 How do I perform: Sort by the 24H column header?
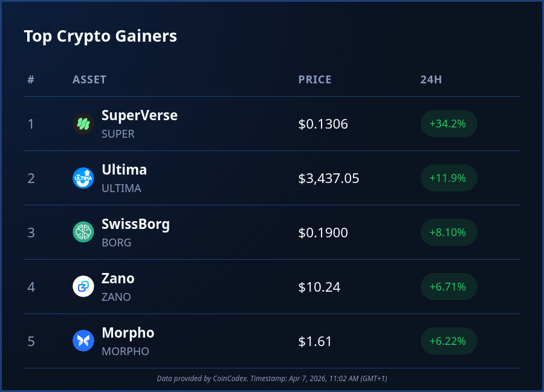431,80
